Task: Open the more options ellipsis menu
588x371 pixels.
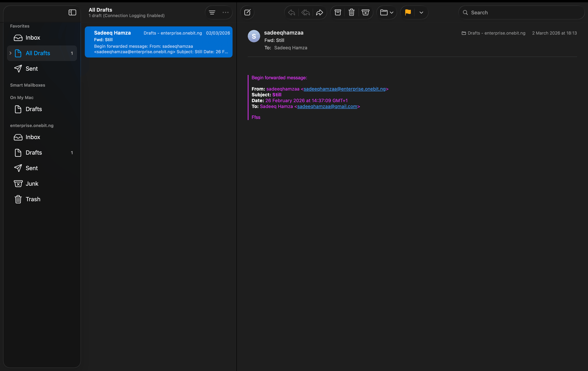Action: pyautogui.click(x=225, y=12)
